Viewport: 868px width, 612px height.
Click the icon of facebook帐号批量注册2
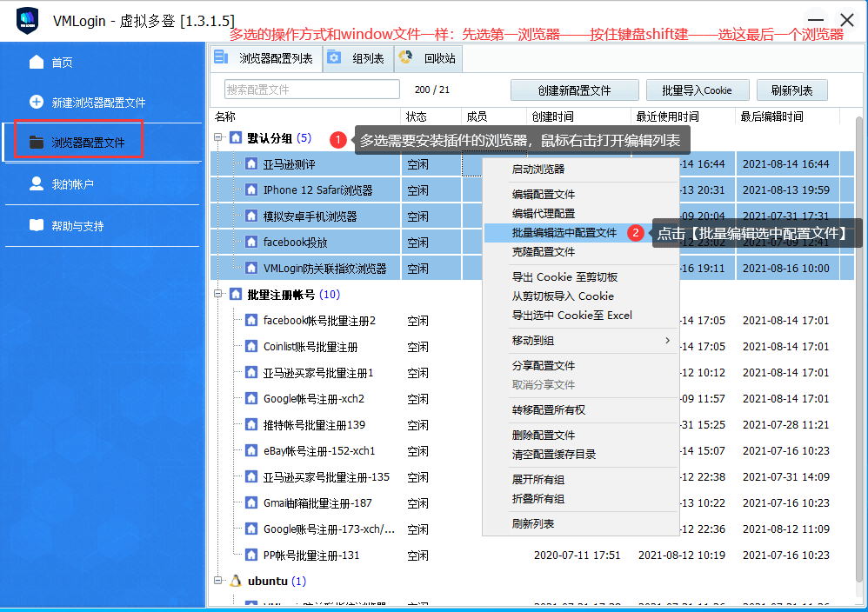click(251, 321)
